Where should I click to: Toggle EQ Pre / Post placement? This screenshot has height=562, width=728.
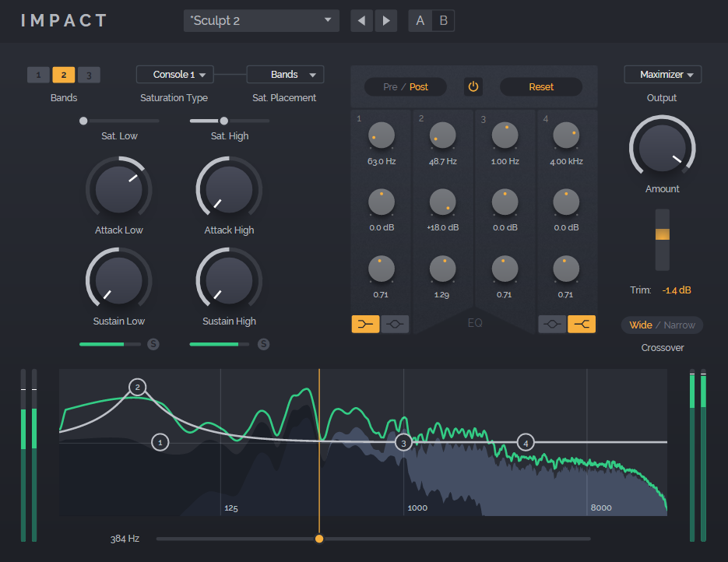[406, 87]
